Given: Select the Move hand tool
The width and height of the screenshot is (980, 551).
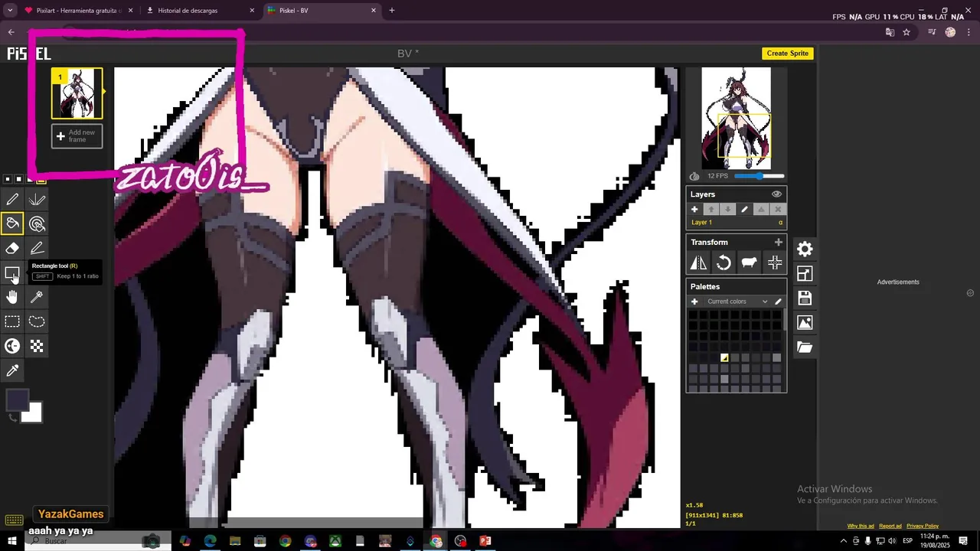Looking at the screenshot, I should tap(12, 298).
